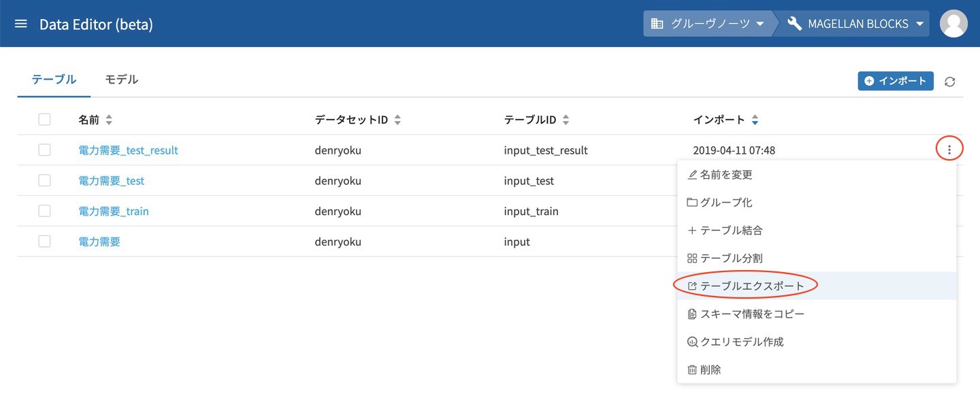Sort by インポート date arrows
This screenshot has width=980, height=400.
755,120
